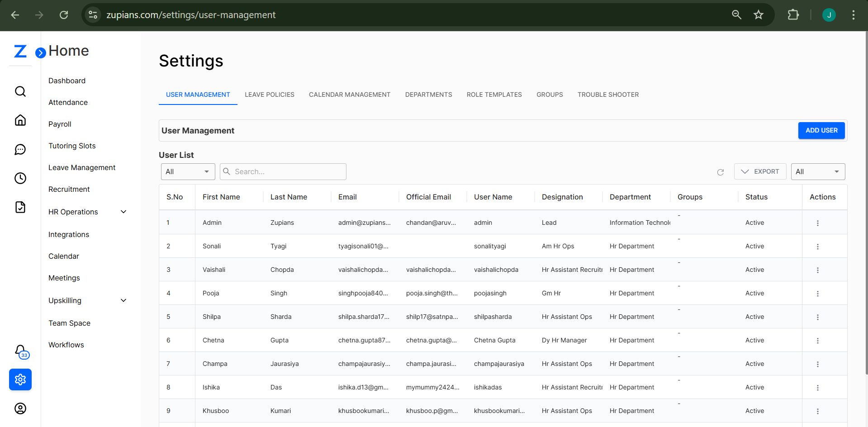
Task: Click the clock icon in sidebar
Action: [20, 178]
